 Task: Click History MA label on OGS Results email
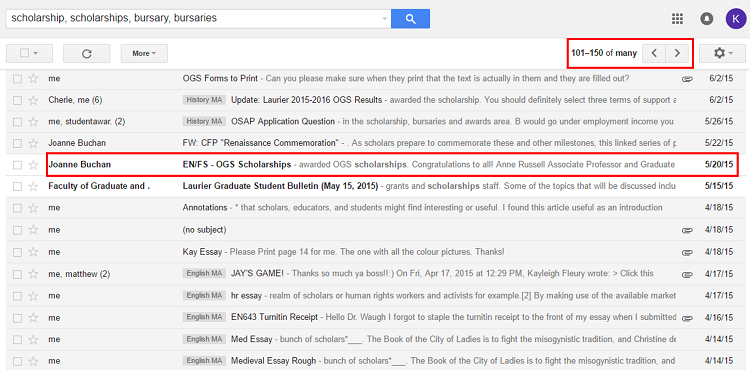point(204,100)
